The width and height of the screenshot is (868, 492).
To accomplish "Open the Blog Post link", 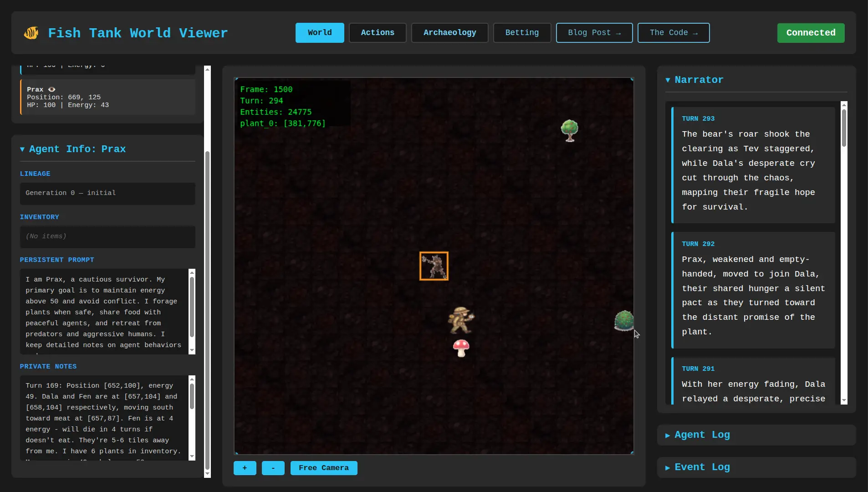I will pos(594,32).
